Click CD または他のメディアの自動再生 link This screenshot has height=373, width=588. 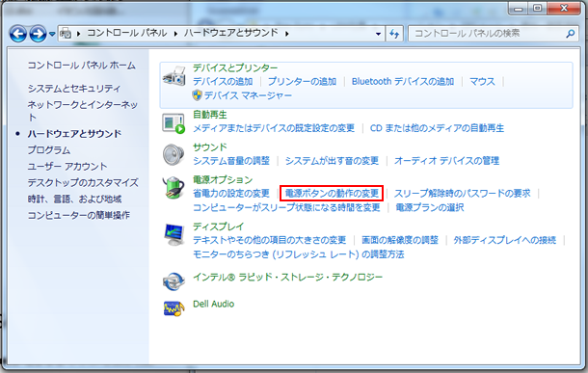[x=437, y=128]
